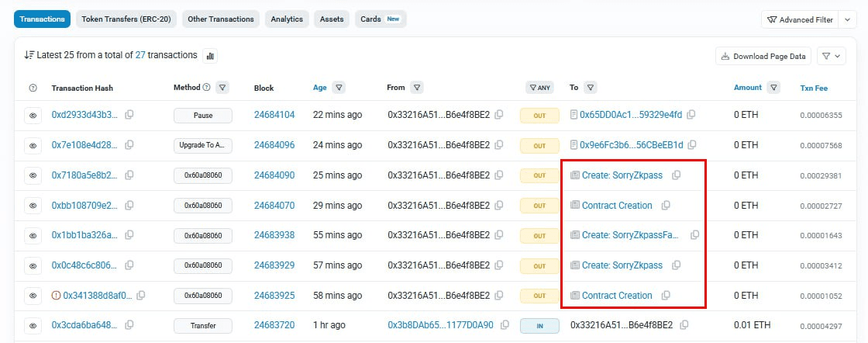Open the Analytics tab
This screenshot has width=868, height=343.
(287, 19)
